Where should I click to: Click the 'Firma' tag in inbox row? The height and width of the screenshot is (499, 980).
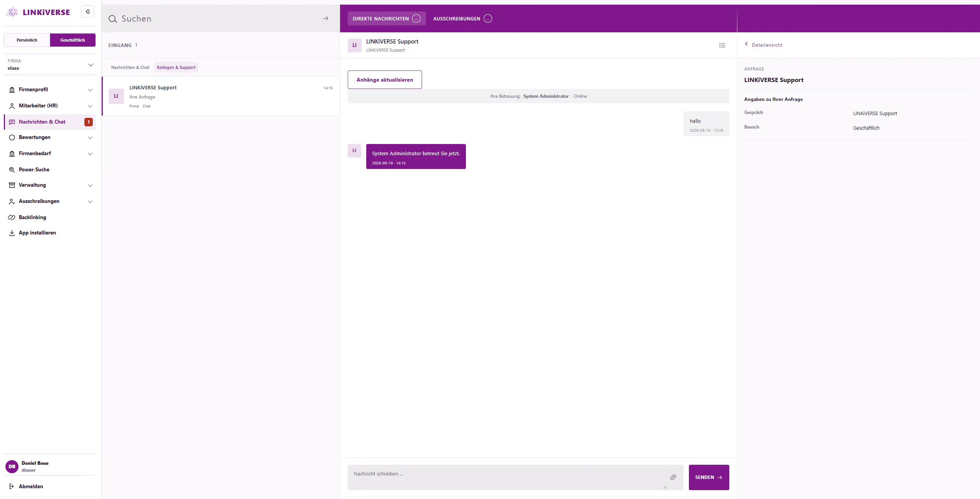pos(134,106)
